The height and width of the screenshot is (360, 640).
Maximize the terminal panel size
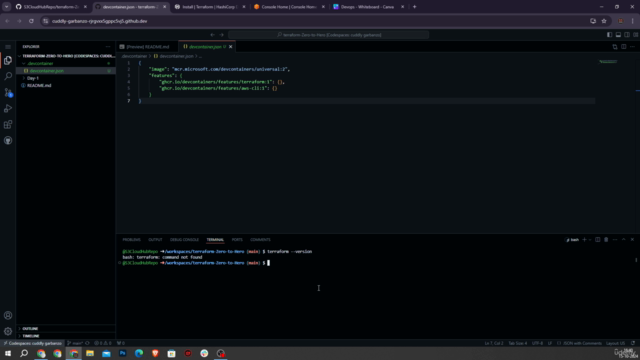click(624, 240)
